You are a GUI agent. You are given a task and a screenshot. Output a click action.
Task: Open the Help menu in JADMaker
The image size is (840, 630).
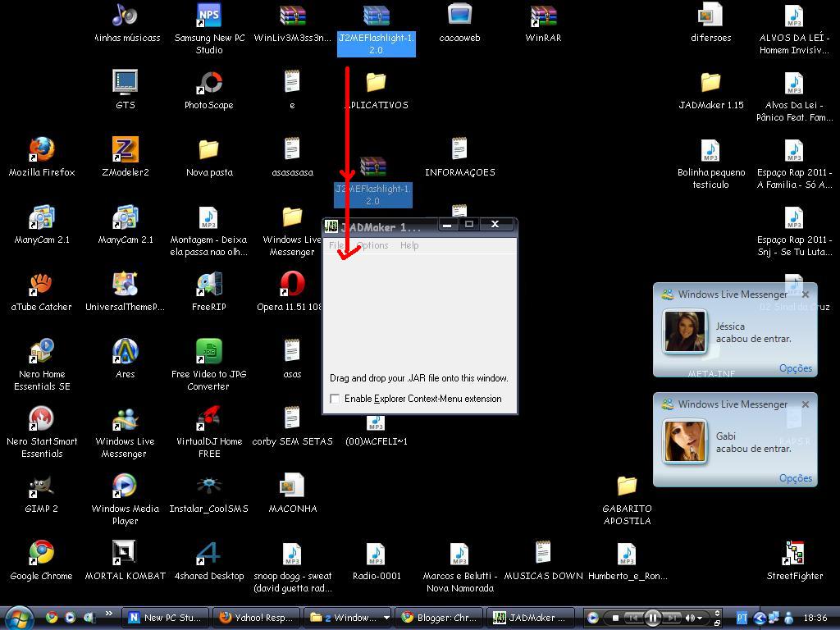[409, 245]
